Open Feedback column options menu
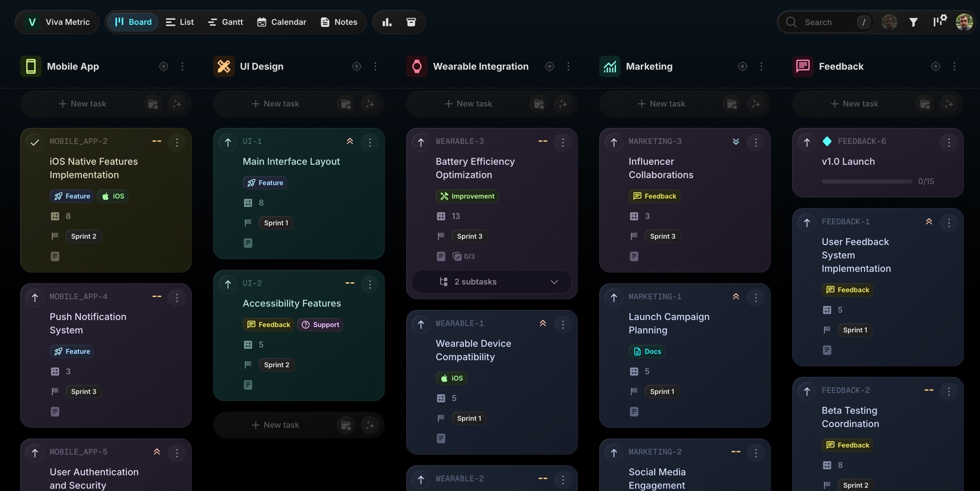 [955, 66]
